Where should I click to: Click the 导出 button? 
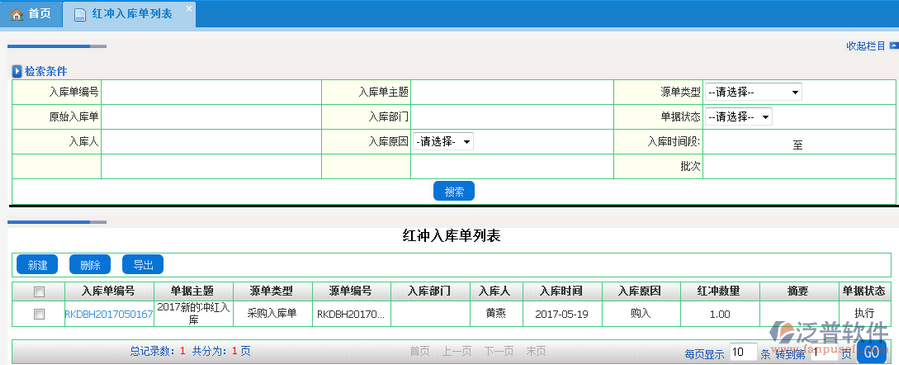point(143,265)
